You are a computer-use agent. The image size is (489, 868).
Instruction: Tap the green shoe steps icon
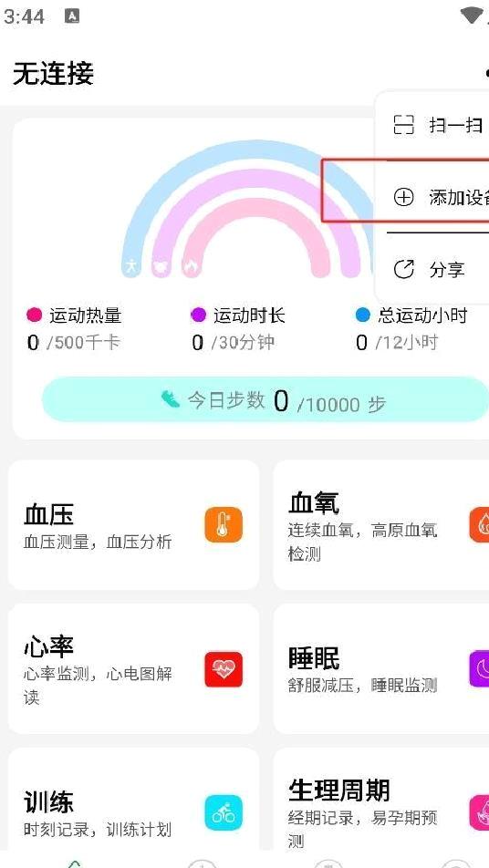(x=171, y=399)
